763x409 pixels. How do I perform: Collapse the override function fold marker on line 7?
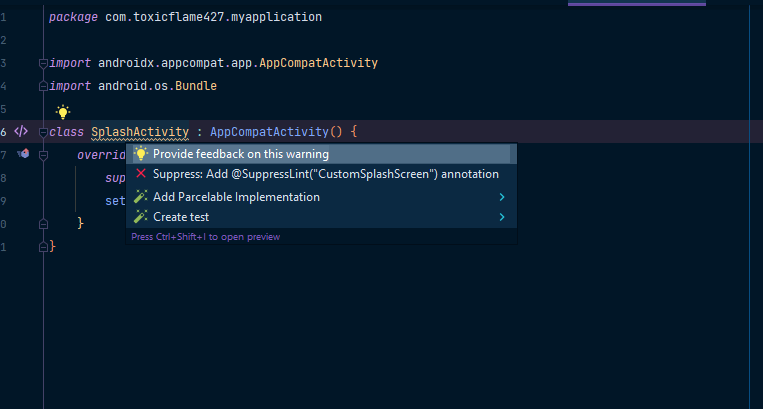pos(43,155)
